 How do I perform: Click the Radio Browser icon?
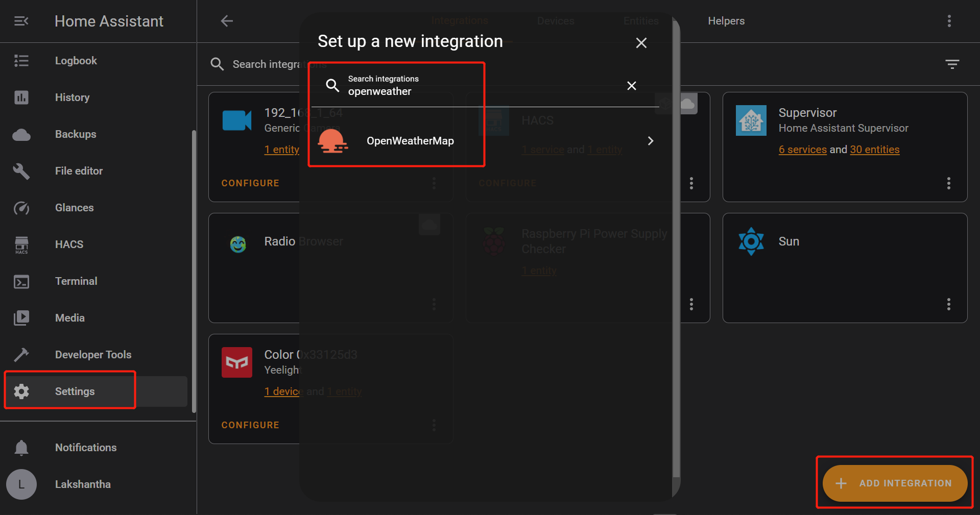tap(237, 244)
